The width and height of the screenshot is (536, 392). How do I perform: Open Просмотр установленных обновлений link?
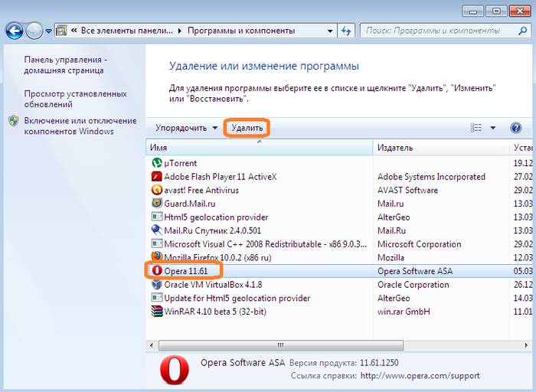[x=75, y=99]
